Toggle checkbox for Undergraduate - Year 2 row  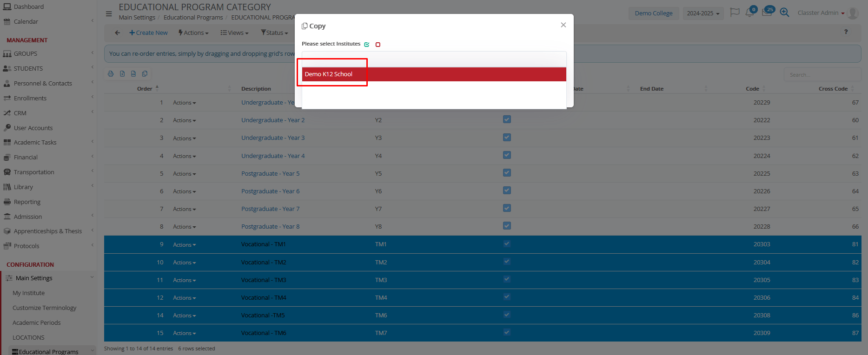507,119
